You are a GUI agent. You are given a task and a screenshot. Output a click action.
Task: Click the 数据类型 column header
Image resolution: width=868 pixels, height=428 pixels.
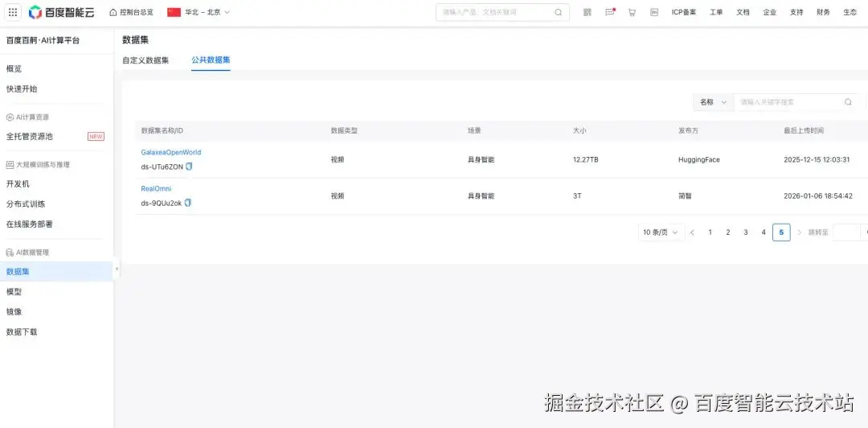click(344, 131)
